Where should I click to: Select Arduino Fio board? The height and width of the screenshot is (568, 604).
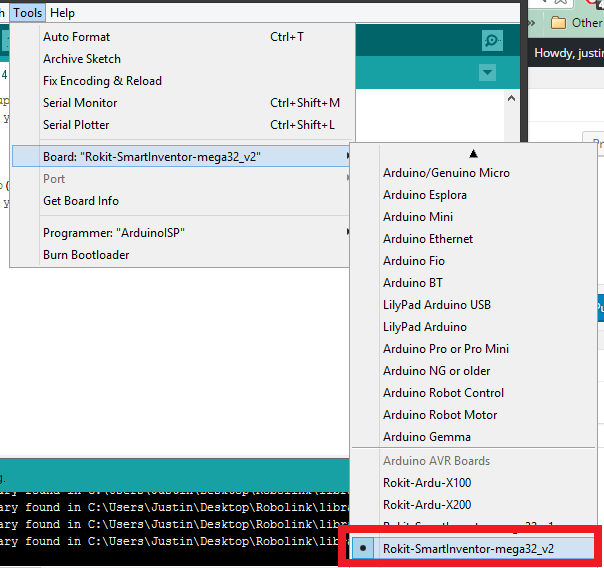tap(473, 261)
